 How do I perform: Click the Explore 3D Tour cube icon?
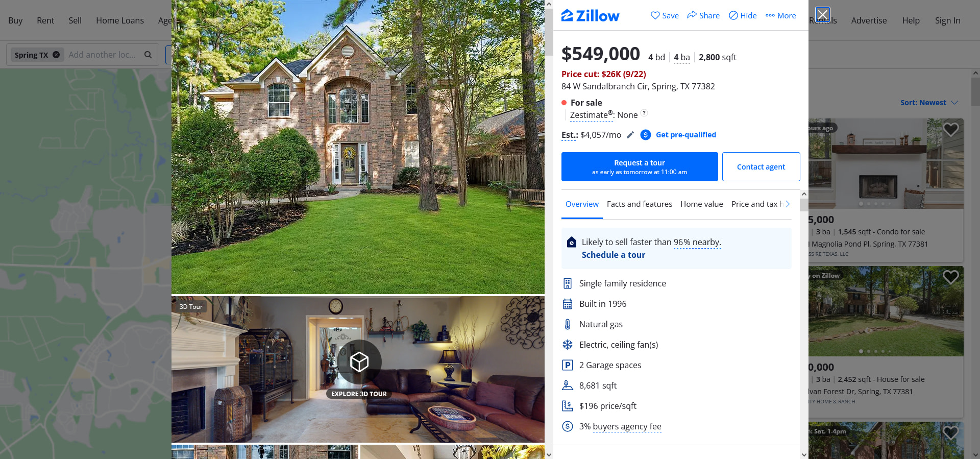(359, 361)
